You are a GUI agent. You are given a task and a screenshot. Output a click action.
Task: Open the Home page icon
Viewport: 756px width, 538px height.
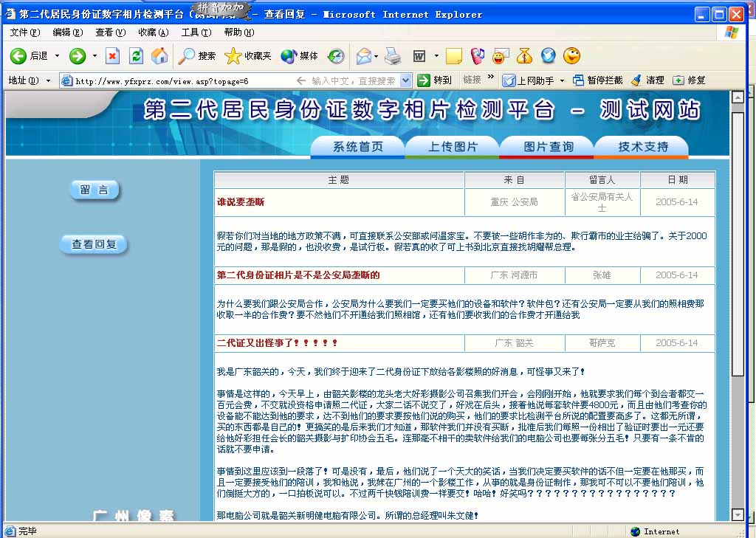point(159,56)
